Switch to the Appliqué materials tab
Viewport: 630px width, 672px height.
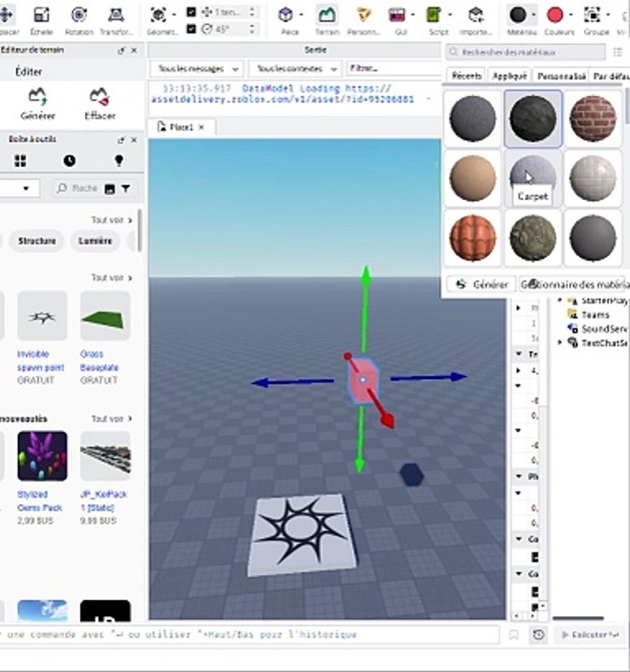[510, 76]
